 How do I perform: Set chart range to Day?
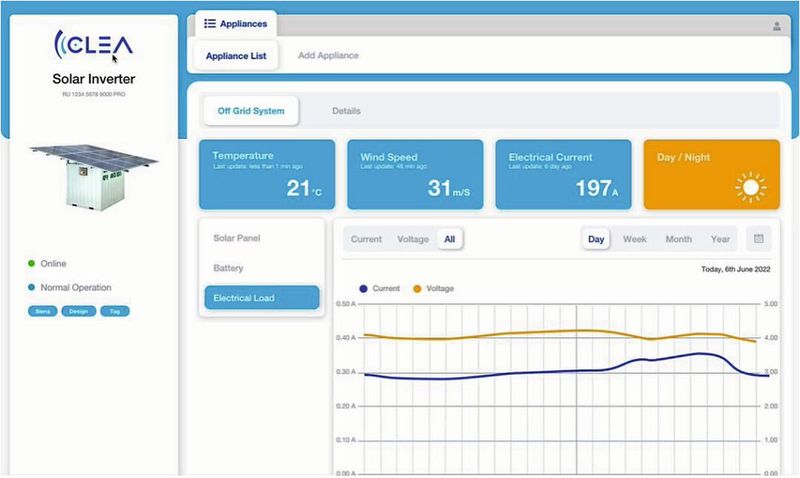[596, 239]
